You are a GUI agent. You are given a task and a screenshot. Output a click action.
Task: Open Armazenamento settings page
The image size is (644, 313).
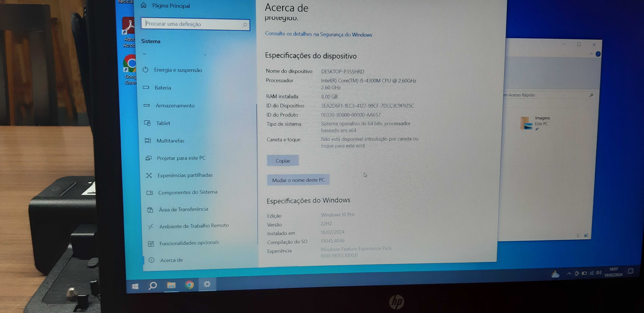(175, 106)
